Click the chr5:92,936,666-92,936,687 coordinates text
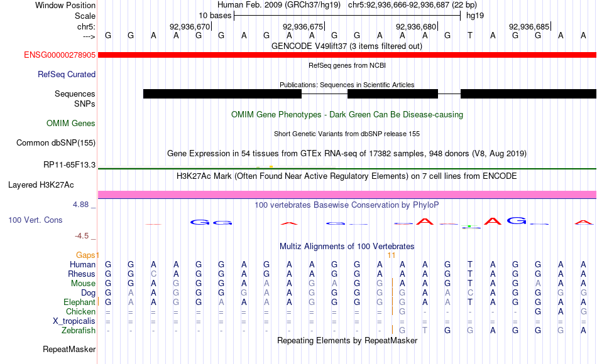Viewport: 597px width, 364px height. click(x=412, y=5)
